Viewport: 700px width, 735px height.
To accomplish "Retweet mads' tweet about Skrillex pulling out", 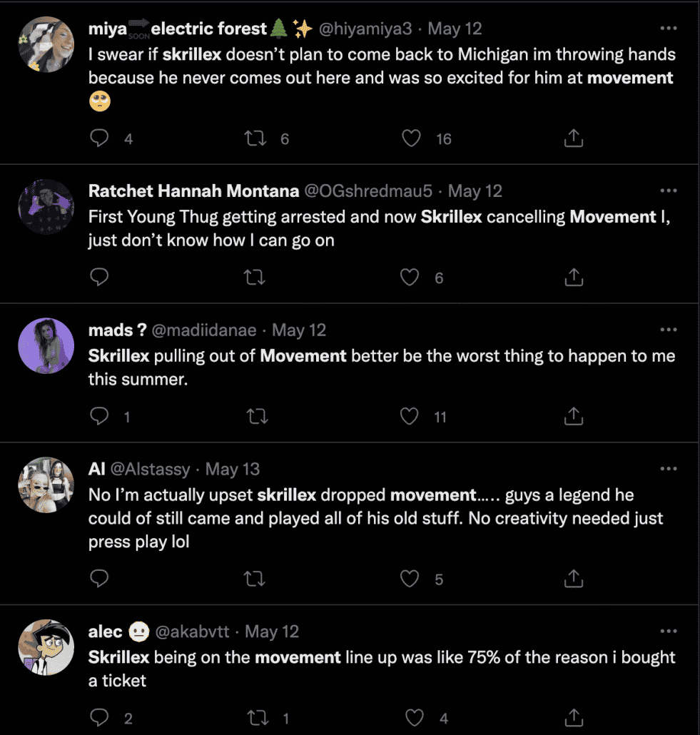I will point(255,415).
